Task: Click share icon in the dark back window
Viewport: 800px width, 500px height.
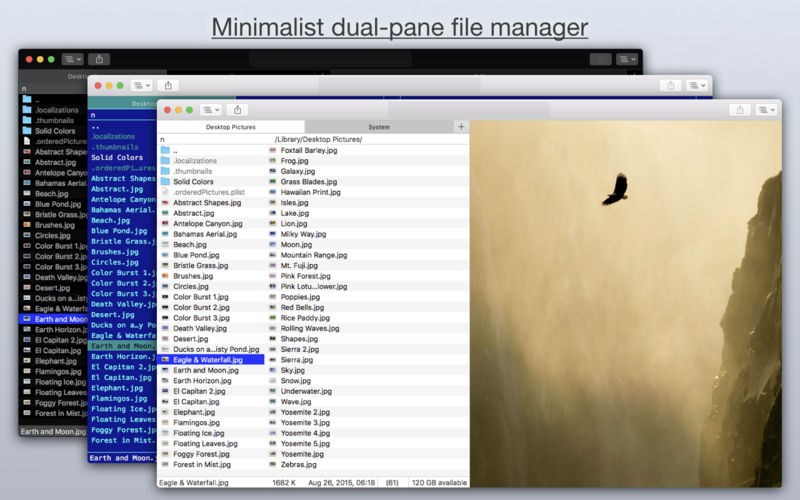Action: tap(99, 59)
